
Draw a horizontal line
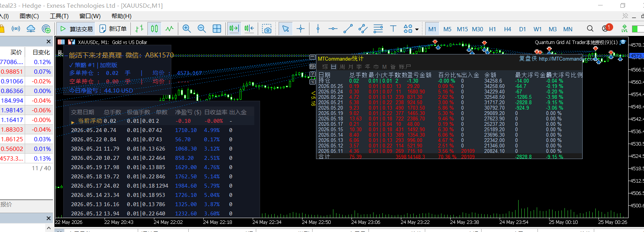click(333, 29)
